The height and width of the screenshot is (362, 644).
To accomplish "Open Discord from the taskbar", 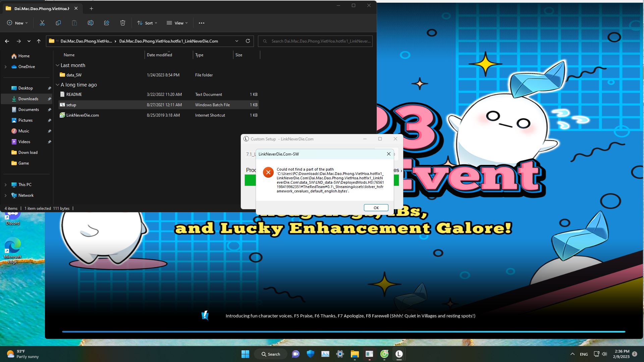I will tap(296, 354).
